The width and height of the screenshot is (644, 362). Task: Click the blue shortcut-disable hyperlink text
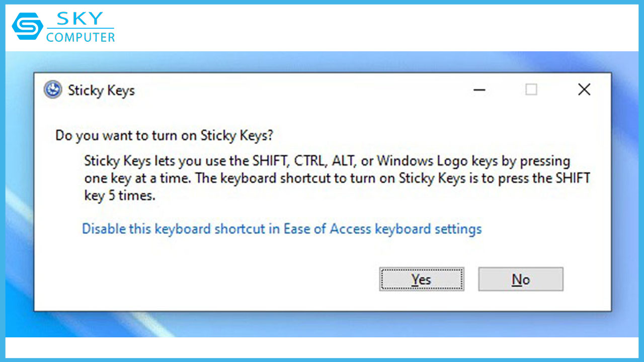click(282, 229)
